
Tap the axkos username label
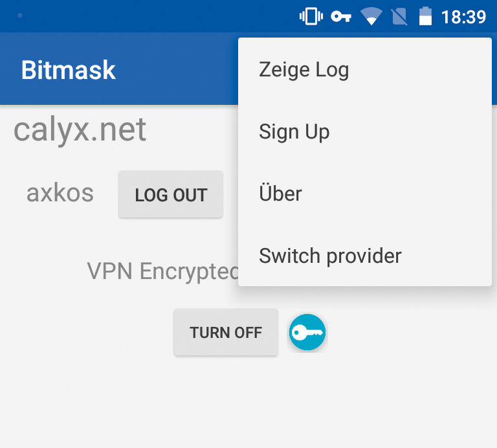coord(60,193)
